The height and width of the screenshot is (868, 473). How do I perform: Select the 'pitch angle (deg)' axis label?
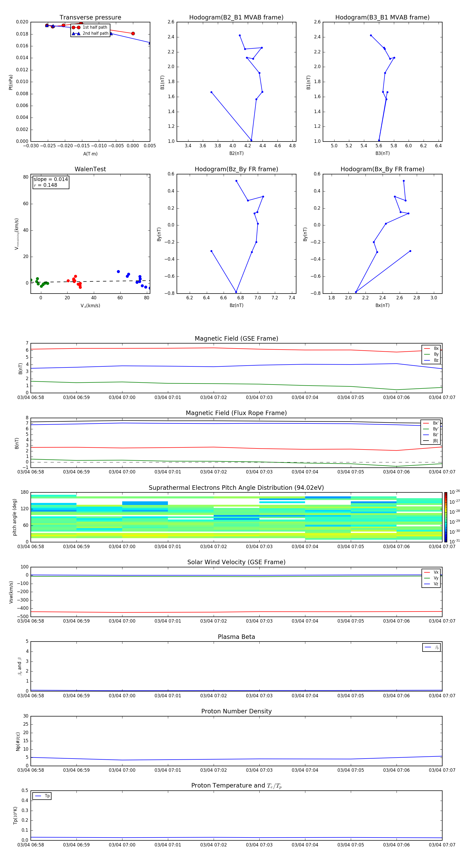tap(14, 517)
